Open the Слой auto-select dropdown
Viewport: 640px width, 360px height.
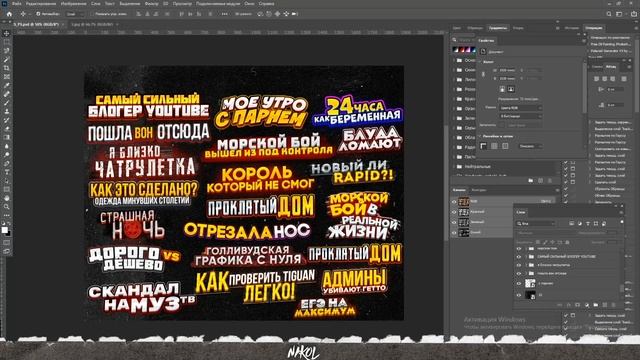76,14
